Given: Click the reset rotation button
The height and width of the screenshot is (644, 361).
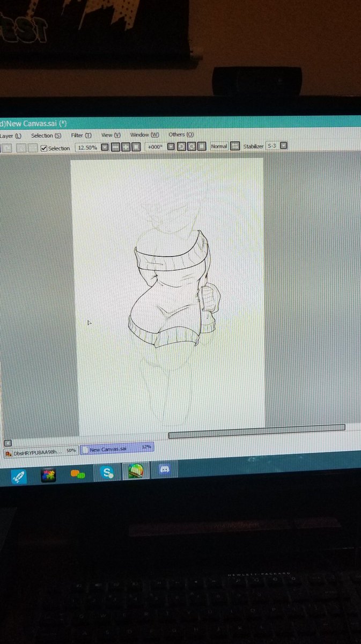Looking at the screenshot, I should click(x=202, y=147).
